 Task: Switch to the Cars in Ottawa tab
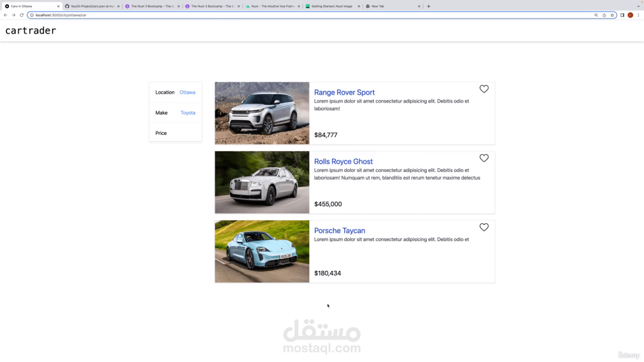(x=32, y=6)
